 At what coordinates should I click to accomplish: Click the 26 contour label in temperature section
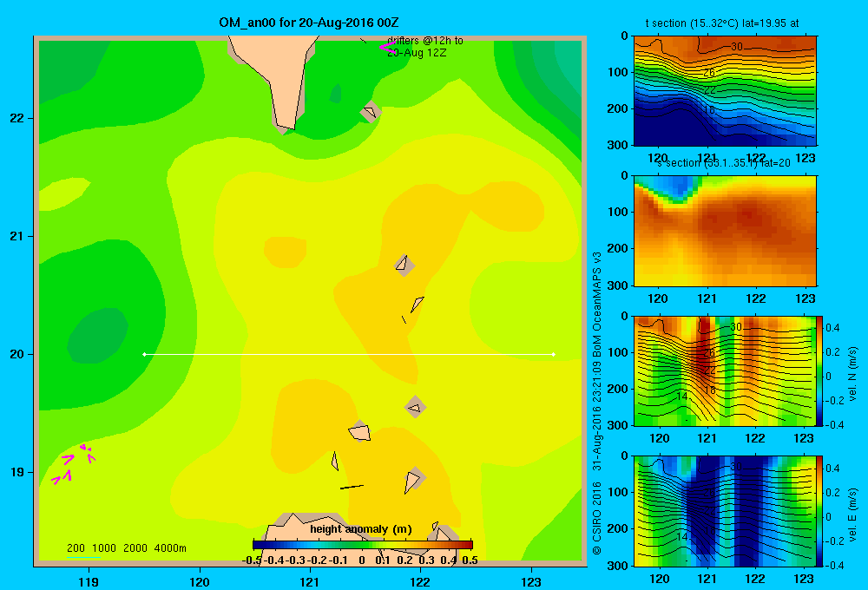pyautogui.click(x=710, y=73)
